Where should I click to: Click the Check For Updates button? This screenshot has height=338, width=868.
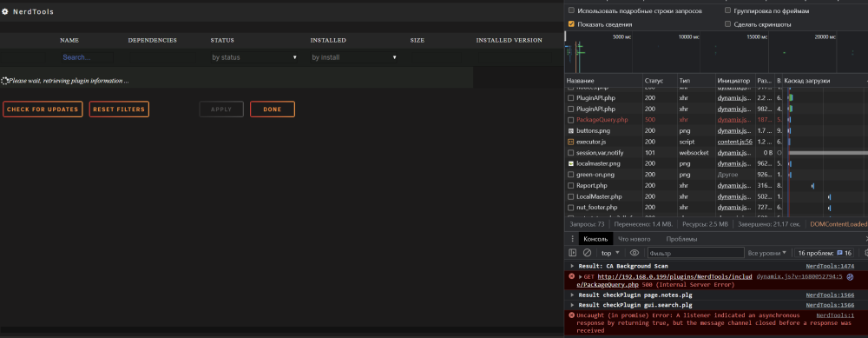click(43, 109)
